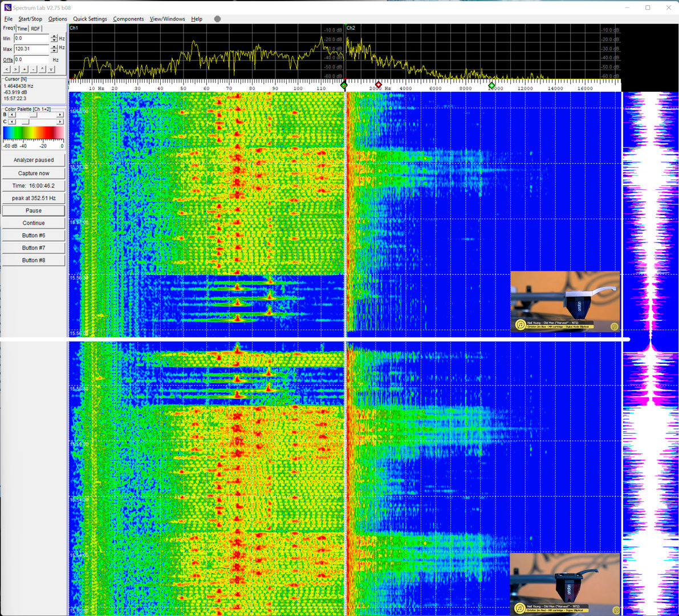This screenshot has height=616, width=679.
Task: Click the cursor readout '1.4648438 Hz'
Action: pyautogui.click(x=19, y=86)
